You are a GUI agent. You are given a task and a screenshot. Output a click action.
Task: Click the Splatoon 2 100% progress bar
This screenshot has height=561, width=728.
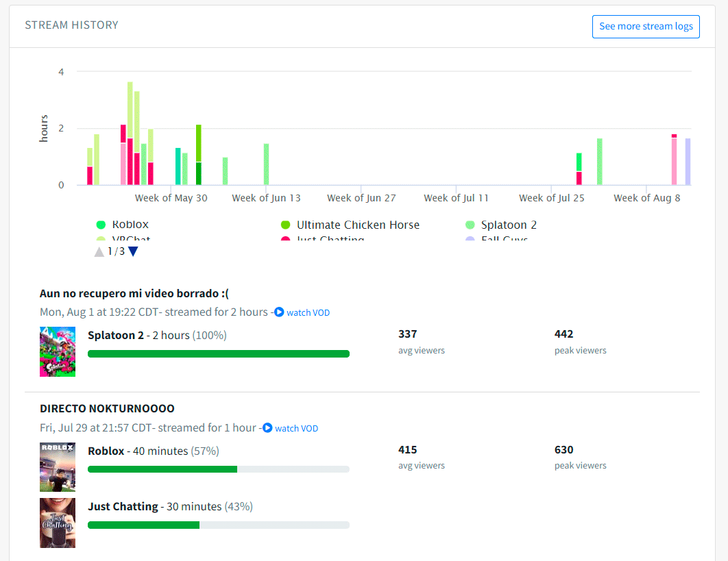[219, 354]
